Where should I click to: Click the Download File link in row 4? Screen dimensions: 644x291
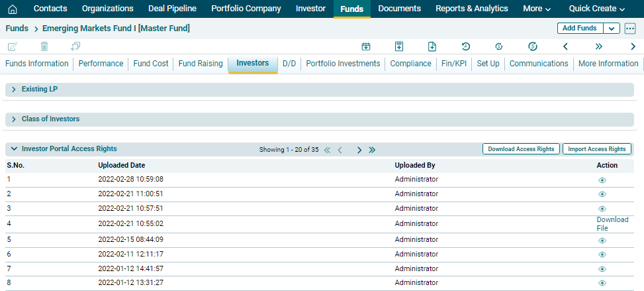click(x=612, y=224)
